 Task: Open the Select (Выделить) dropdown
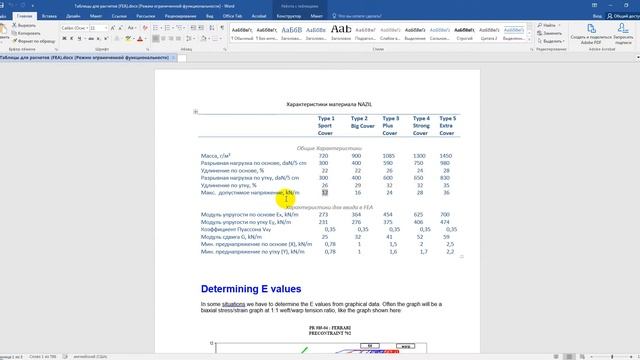tap(551, 41)
